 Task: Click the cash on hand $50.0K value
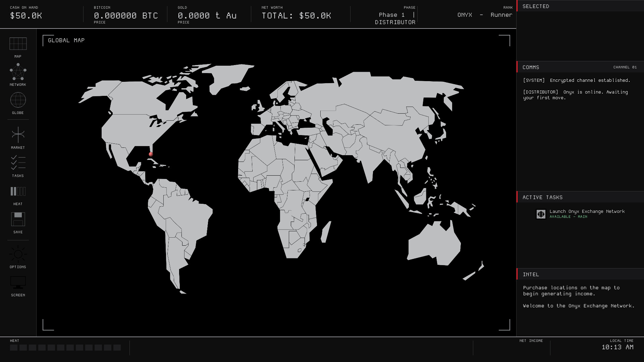(26, 15)
